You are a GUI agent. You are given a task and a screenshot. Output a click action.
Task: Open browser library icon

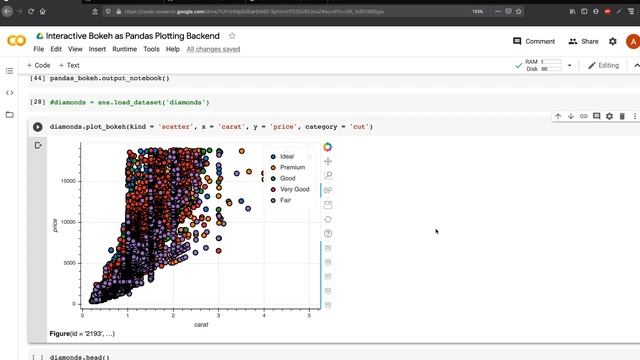[x=573, y=11]
